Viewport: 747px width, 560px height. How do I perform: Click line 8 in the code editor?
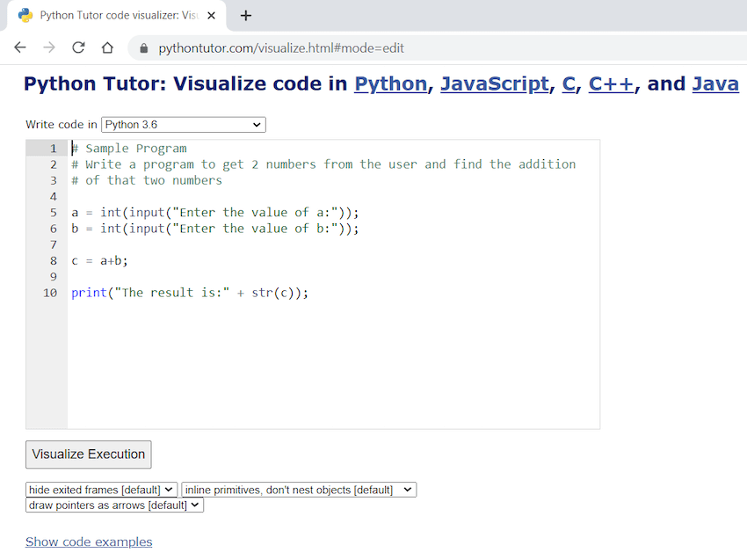click(x=333, y=261)
